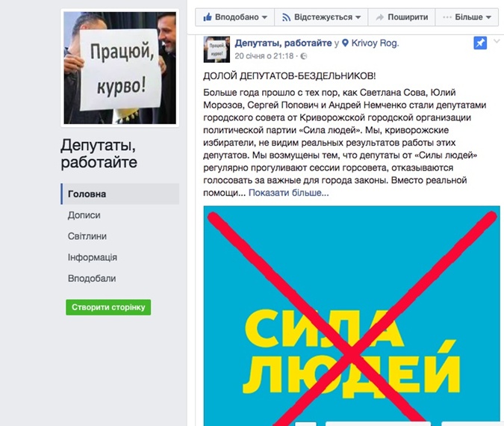The width and height of the screenshot is (504, 426).
Task: Open the Депутаты, работайте page name link
Action: point(283,43)
